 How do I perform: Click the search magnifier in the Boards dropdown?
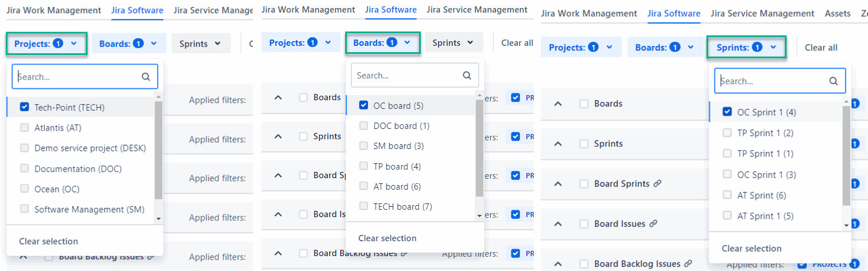coord(467,76)
